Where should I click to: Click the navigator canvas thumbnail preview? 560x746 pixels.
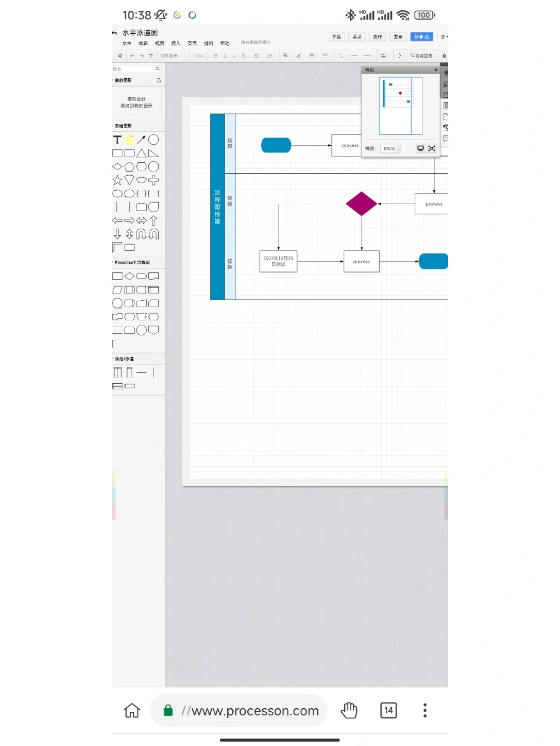click(x=401, y=106)
